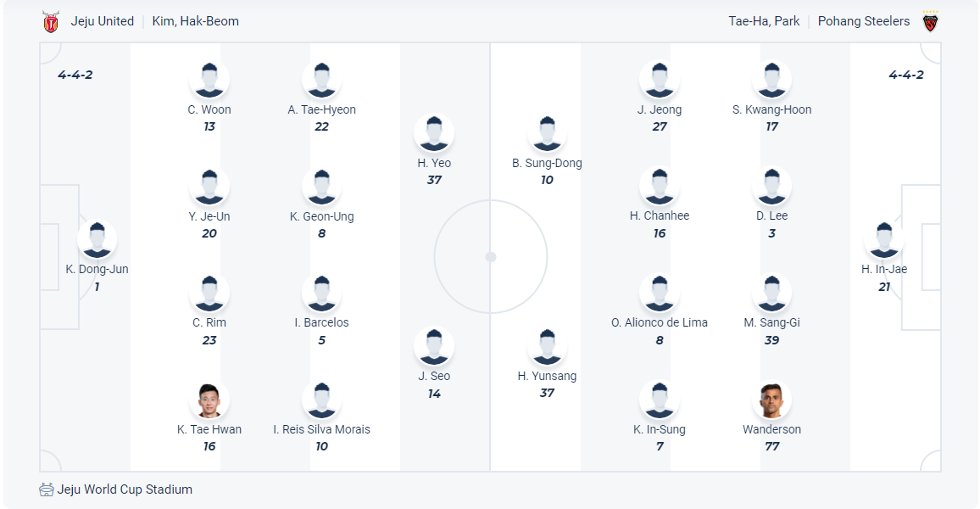Image resolution: width=980 pixels, height=509 pixels.
Task: Click goalkeeper K. Dong-Jun's avatar
Action: tap(97, 240)
